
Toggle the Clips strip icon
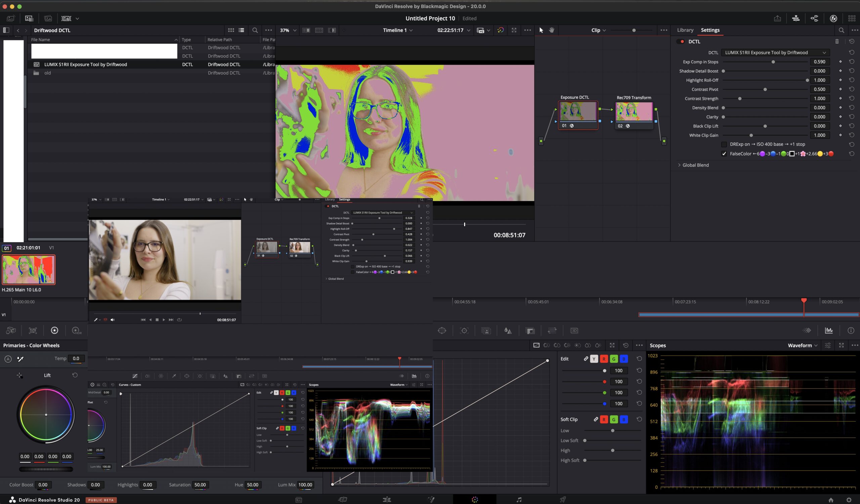click(x=66, y=18)
